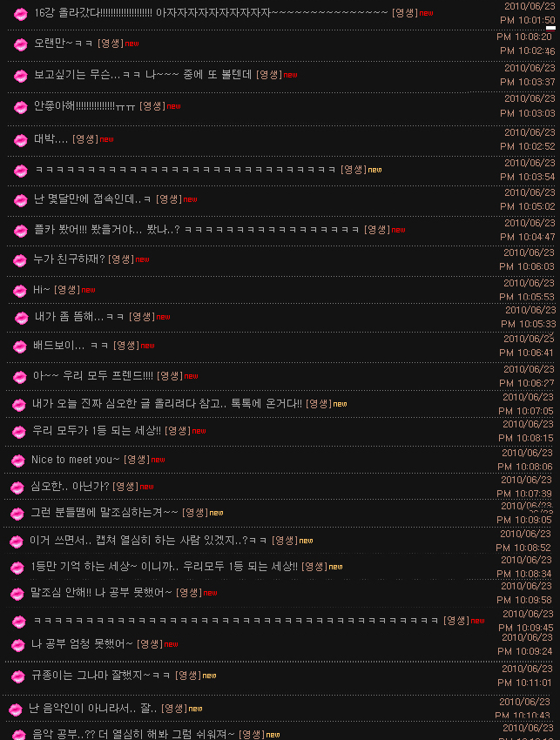The image size is (560, 740).
Task: Open the post '난 몇달만에 접속인데..ㅋ'
Action: pos(92,199)
